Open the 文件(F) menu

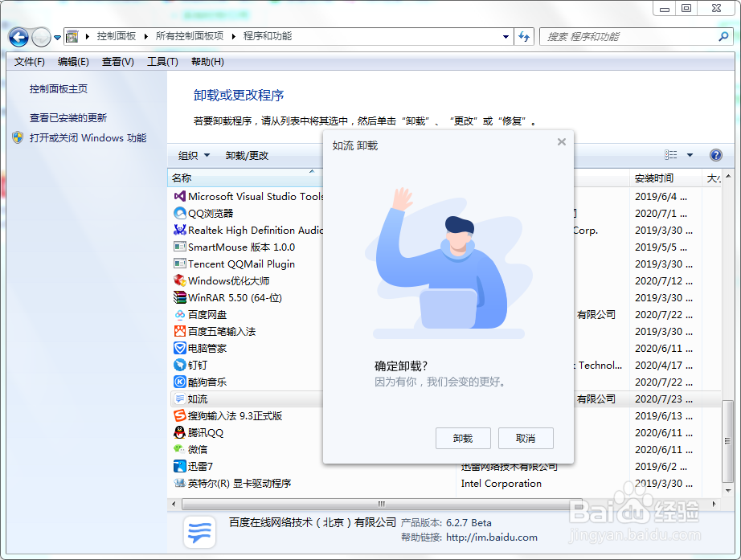tap(29, 62)
